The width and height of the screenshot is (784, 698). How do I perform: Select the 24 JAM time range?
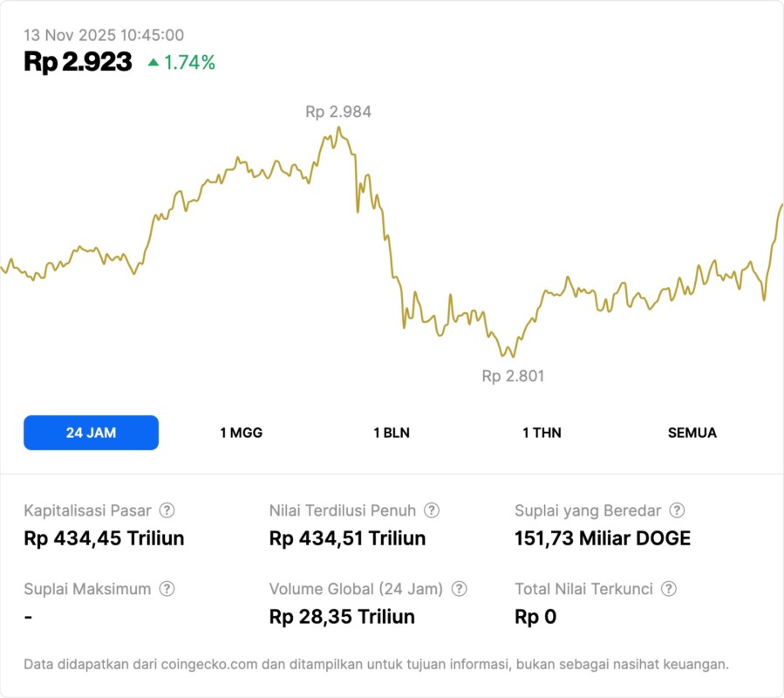click(91, 433)
